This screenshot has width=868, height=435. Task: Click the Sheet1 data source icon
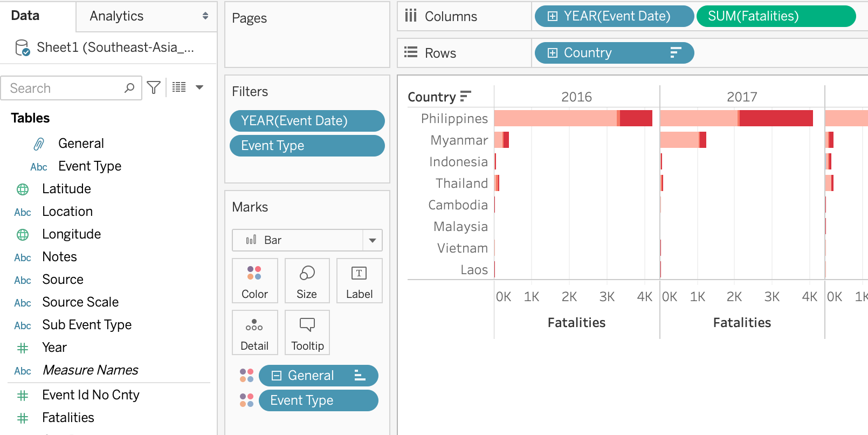pyautogui.click(x=23, y=48)
